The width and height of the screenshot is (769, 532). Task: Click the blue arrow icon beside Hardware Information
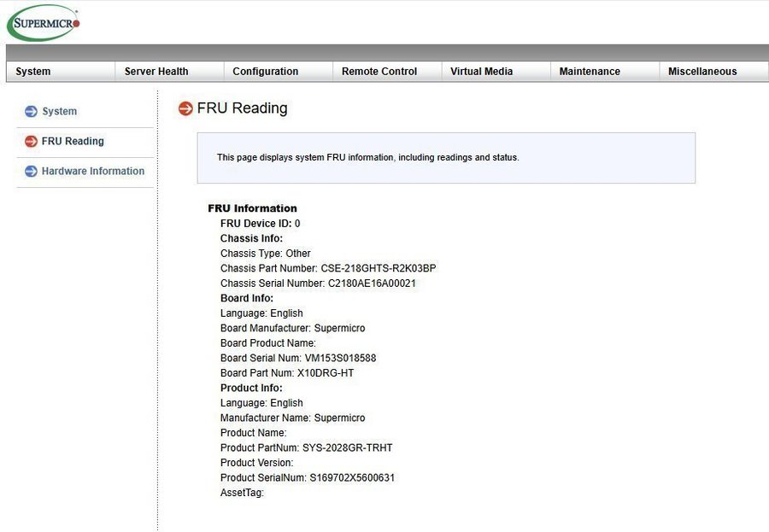point(31,172)
